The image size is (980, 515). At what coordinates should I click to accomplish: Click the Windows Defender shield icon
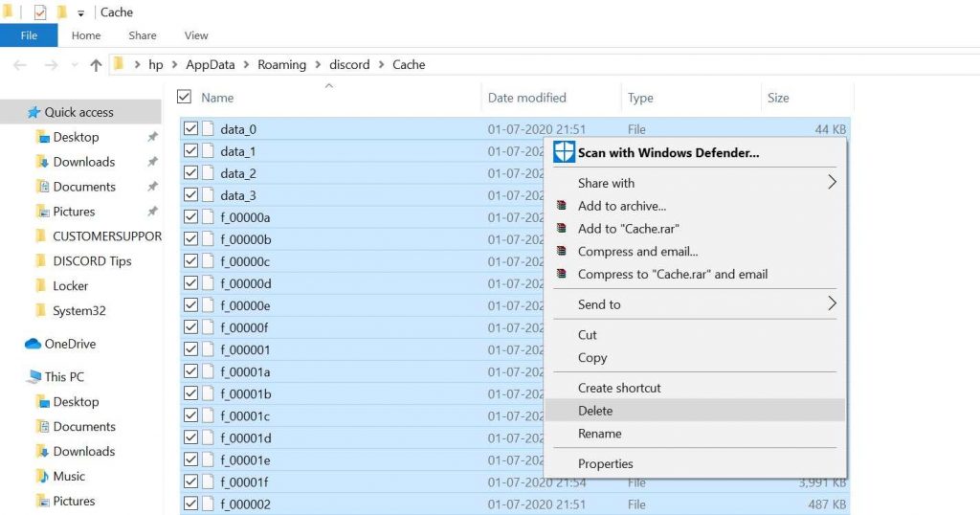[x=564, y=152]
